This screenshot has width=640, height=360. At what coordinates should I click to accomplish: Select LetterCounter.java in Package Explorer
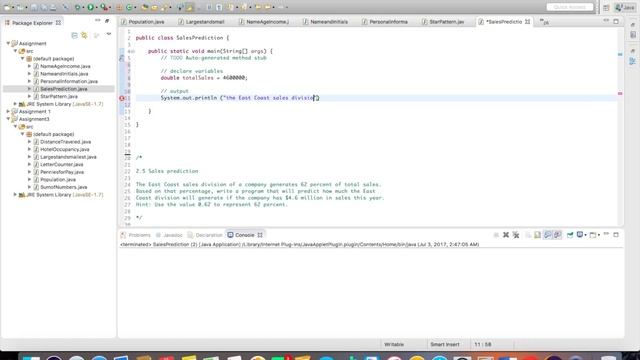62,164
